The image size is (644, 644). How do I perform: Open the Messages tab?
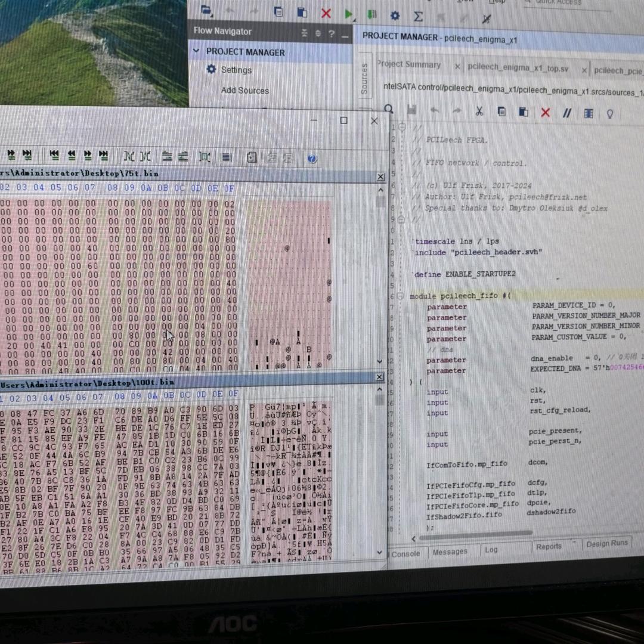(450, 552)
